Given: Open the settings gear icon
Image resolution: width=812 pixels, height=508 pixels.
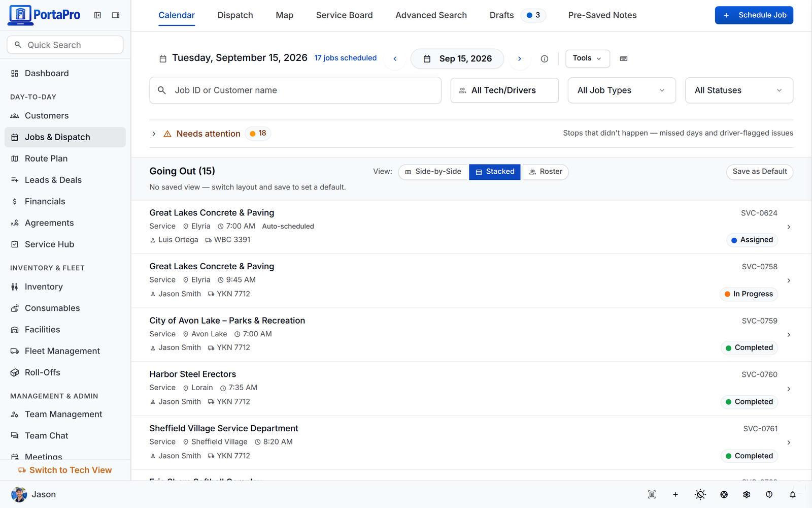Looking at the screenshot, I should pyautogui.click(x=747, y=494).
